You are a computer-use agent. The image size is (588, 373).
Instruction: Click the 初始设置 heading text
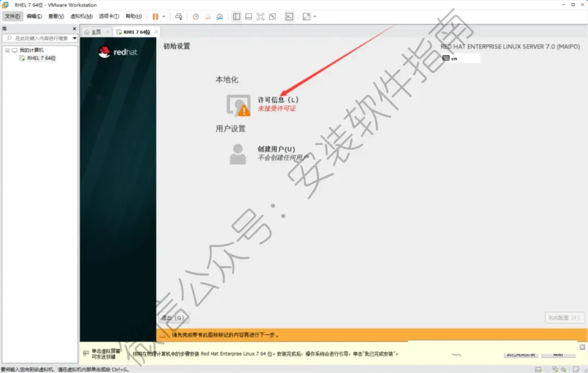[176, 46]
